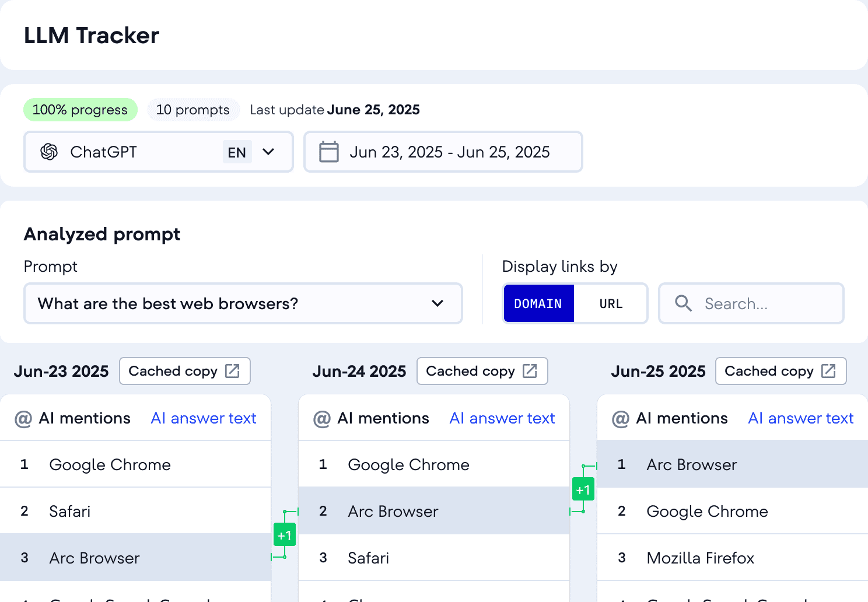Open AI answer text tab for Jun-25
Image resolution: width=868 pixels, height=602 pixels.
click(801, 418)
